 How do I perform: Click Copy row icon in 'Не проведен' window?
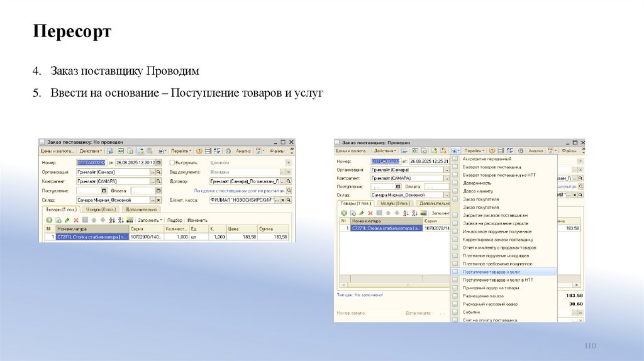(58, 220)
